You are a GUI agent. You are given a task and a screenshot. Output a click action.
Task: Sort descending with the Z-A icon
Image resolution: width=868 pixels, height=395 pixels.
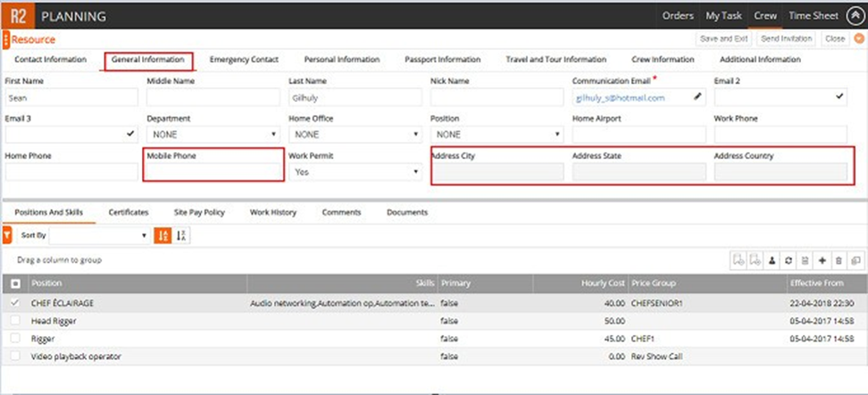coord(182,235)
